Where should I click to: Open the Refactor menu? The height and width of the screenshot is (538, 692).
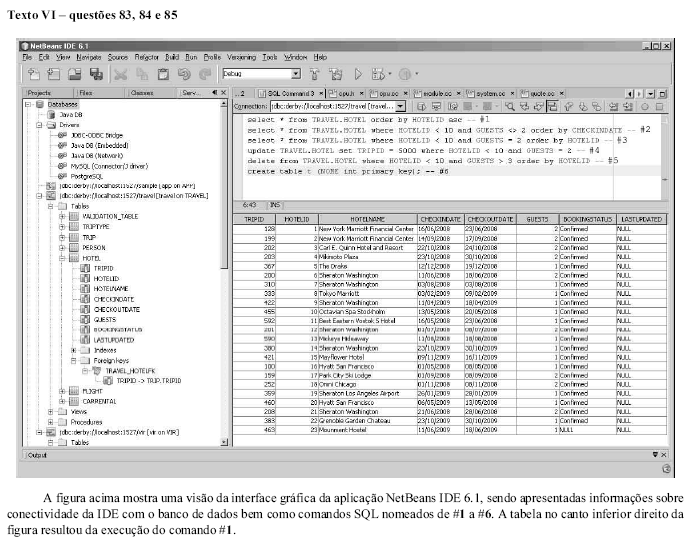point(147,57)
